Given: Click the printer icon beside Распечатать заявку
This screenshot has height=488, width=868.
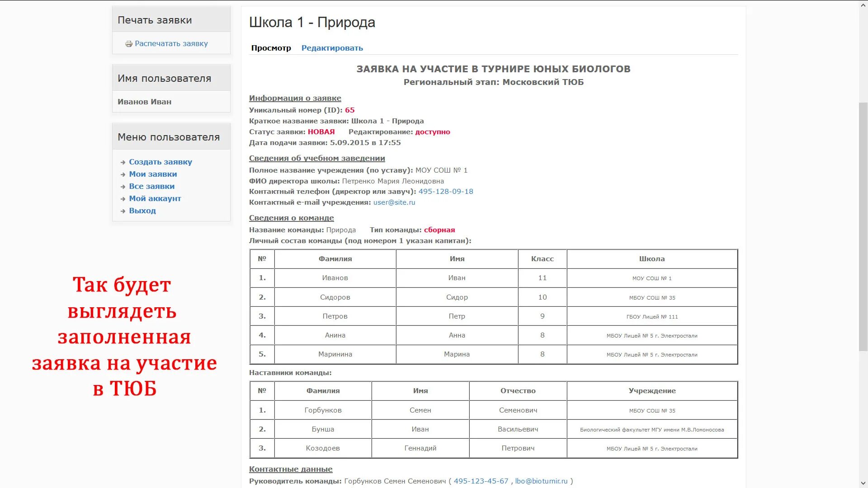Looking at the screenshot, I should (x=129, y=44).
